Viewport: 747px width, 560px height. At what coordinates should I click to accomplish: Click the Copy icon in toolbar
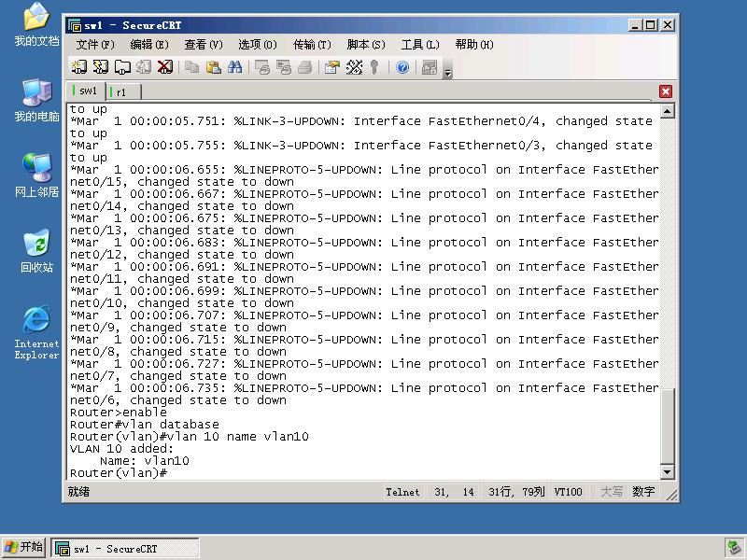[192, 67]
